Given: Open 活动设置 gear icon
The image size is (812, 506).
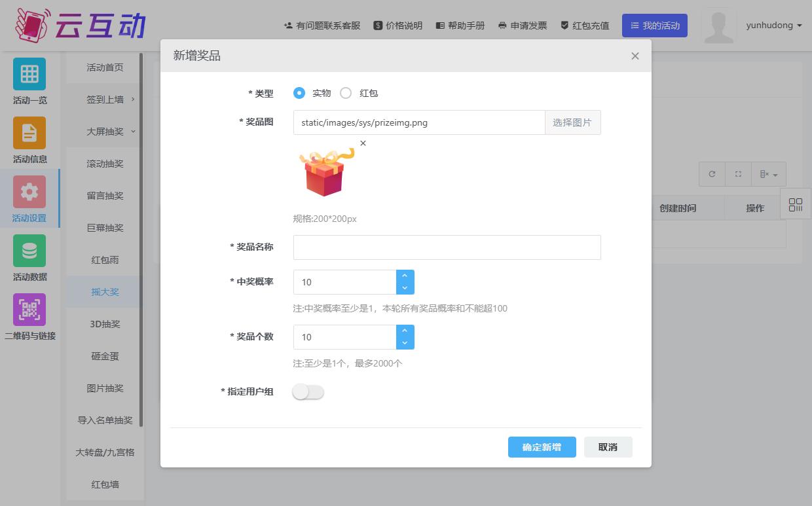Looking at the screenshot, I should tap(29, 192).
